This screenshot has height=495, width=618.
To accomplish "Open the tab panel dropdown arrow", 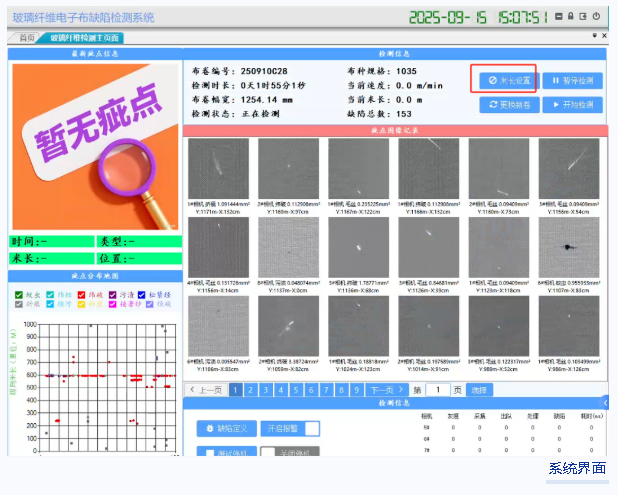I will click(x=593, y=36).
